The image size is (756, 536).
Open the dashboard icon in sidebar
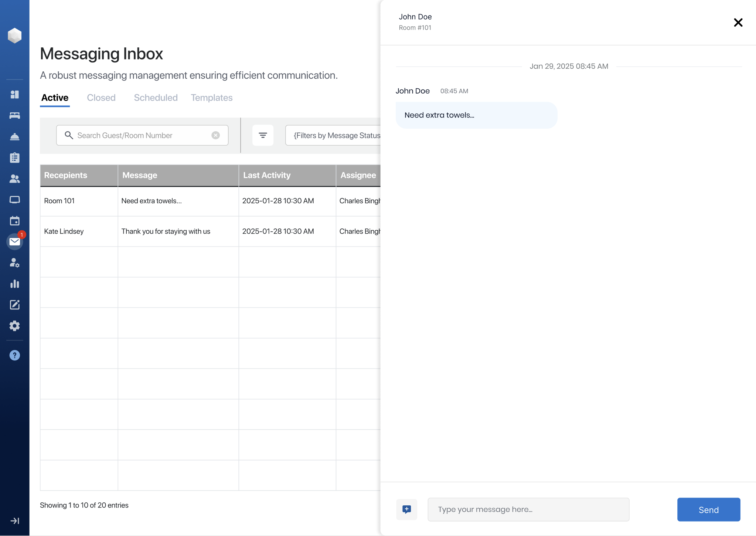15,95
